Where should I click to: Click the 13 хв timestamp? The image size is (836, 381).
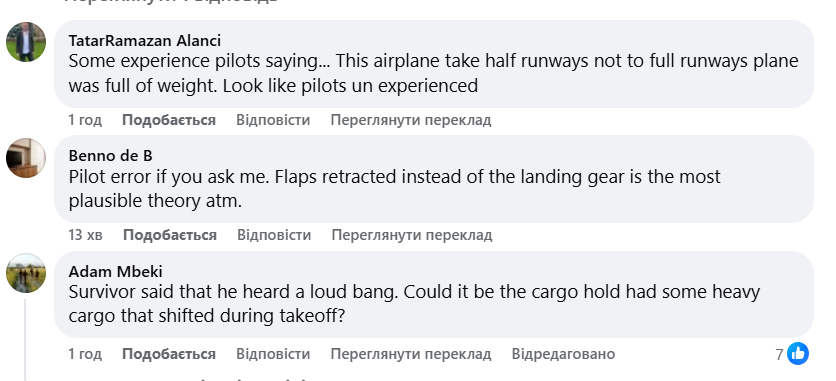pos(85,235)
